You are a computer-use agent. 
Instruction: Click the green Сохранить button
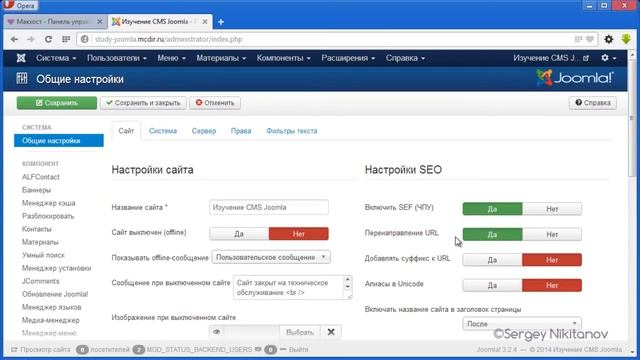pyautogui.click(x=57, y=103)
